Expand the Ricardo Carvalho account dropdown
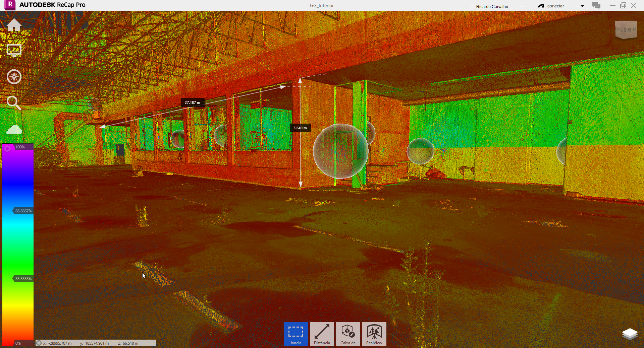The image size is (644, 348). tap(522, 6)
